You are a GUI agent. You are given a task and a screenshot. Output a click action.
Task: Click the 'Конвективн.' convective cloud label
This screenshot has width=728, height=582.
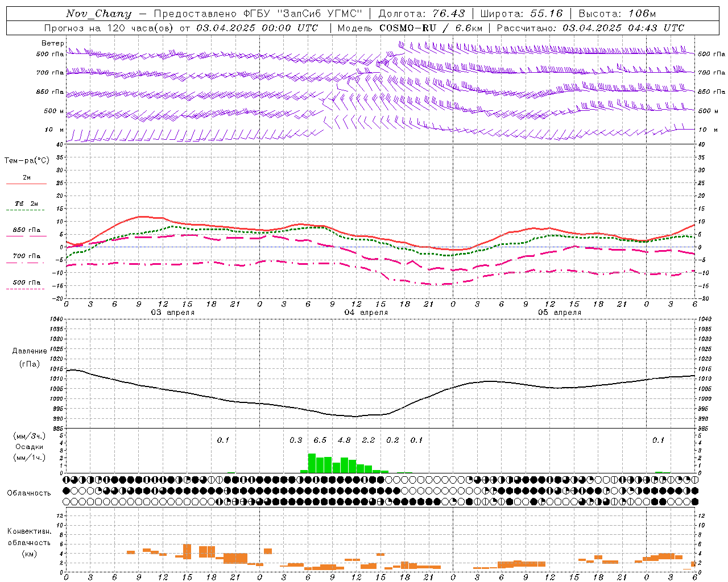click(x=30, y=531)
